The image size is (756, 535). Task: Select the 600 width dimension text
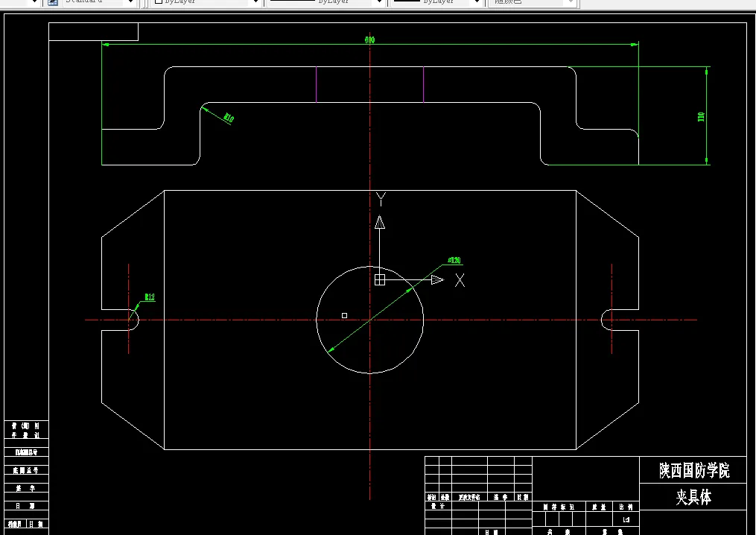pyautogui.click(x=369, y=39)
